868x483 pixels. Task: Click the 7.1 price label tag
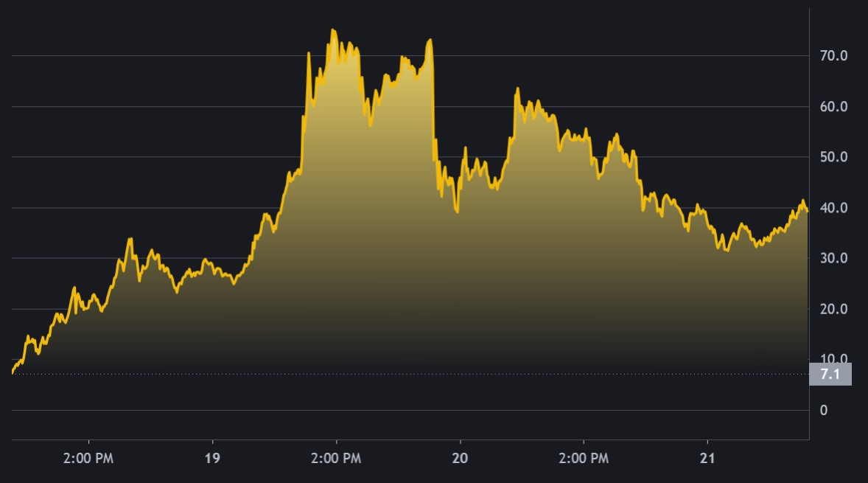tap(830, 375)
